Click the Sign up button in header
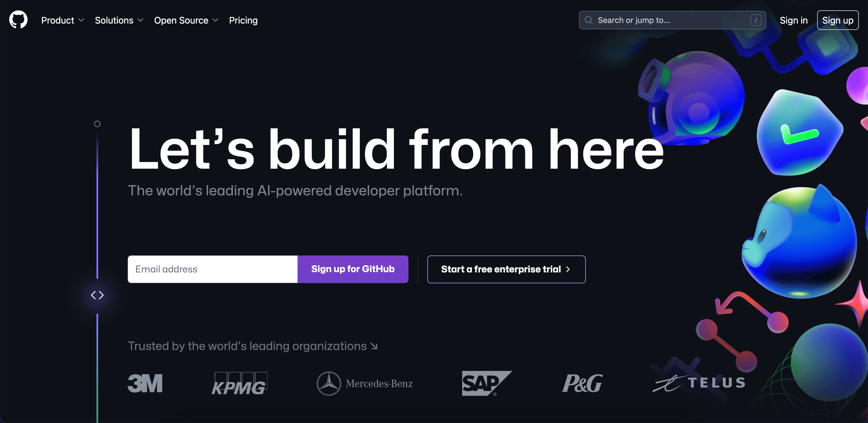Viewport: 868px width, 423px height. click(x=838, y=20)
